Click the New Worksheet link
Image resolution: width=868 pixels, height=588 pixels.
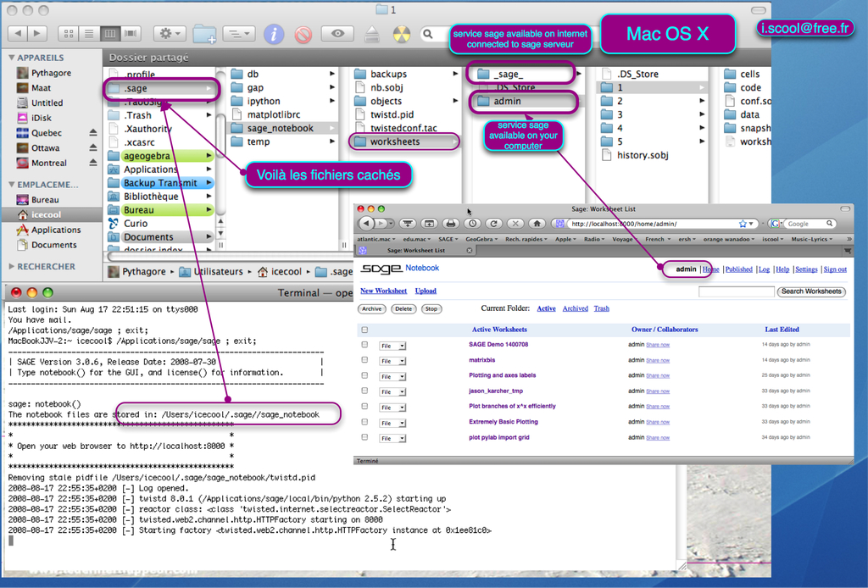[x=384, y=291]
